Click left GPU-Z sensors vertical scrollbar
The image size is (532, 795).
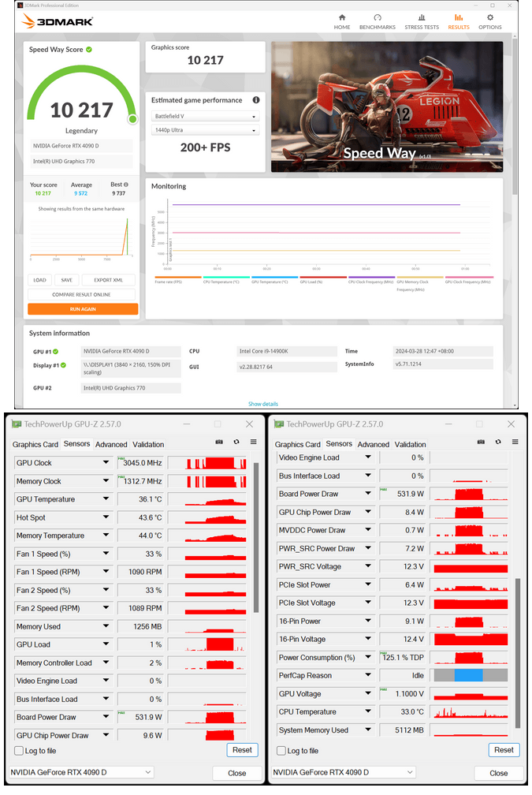coord(256,537)
